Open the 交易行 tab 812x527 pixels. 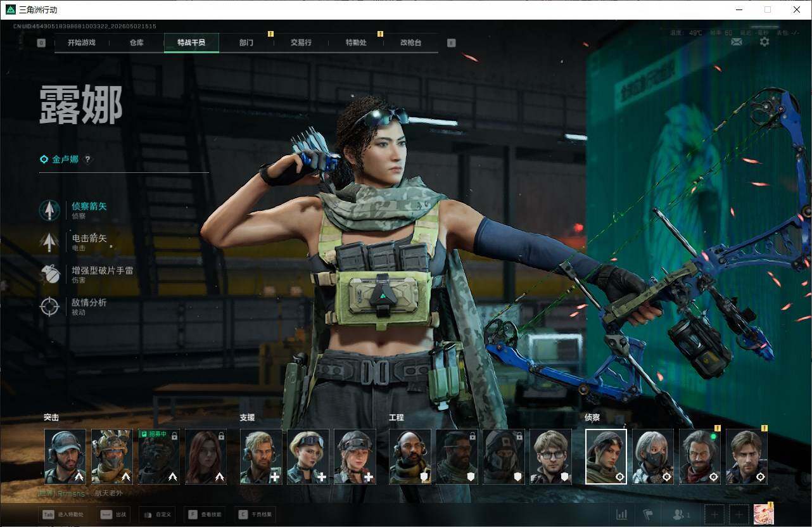pyautogui.click(x=301, y=43)
